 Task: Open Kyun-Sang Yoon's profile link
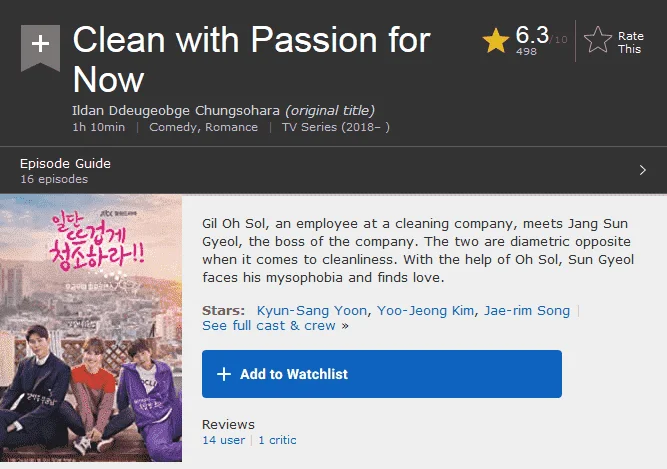click(312, 311)
